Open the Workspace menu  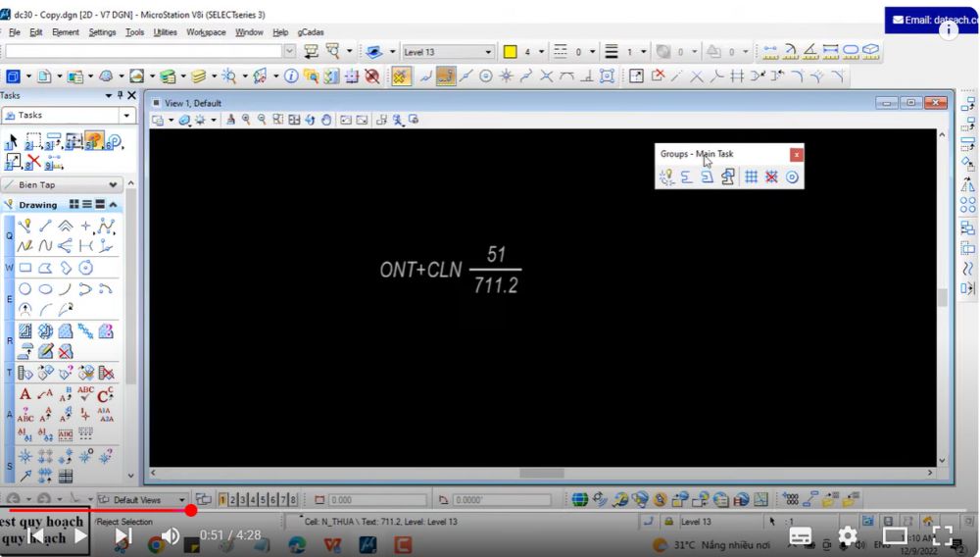pos(206,32)
